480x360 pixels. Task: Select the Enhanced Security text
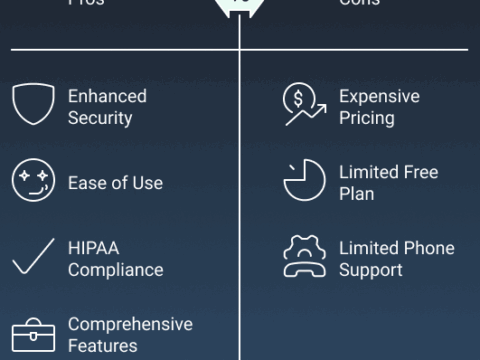(107, 107)
